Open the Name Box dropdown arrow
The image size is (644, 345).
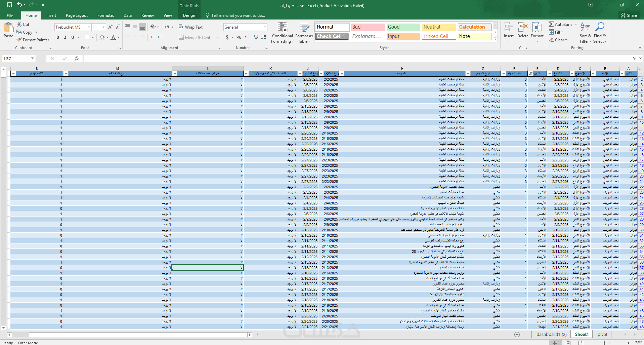32,59
